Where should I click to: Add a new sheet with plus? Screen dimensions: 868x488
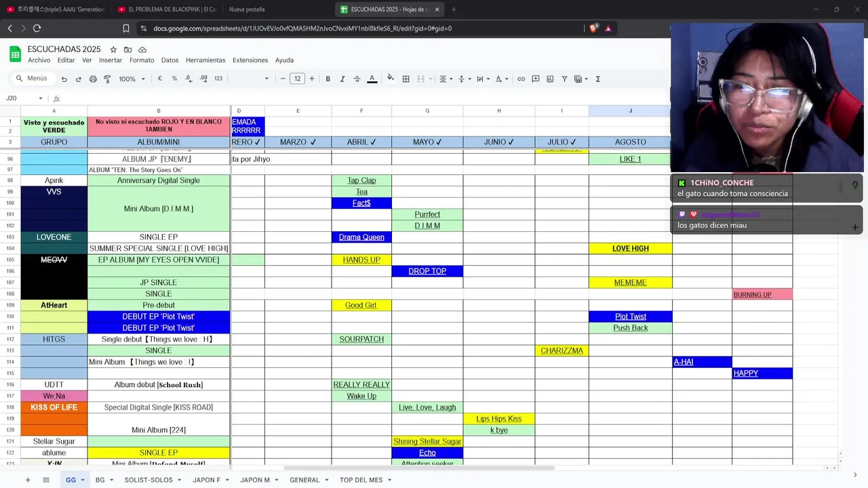tap(28, 480)
